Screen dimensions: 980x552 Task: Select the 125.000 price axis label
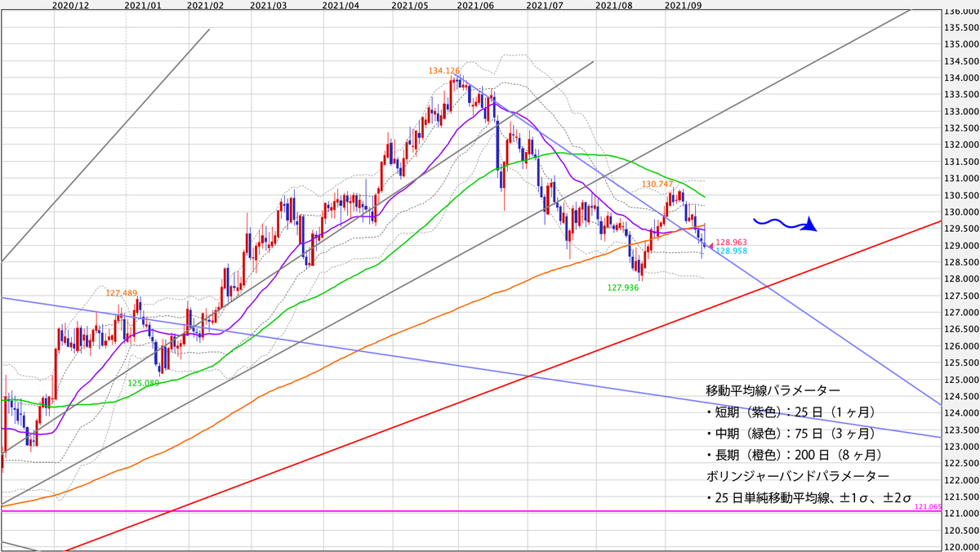tap(961, 380)
